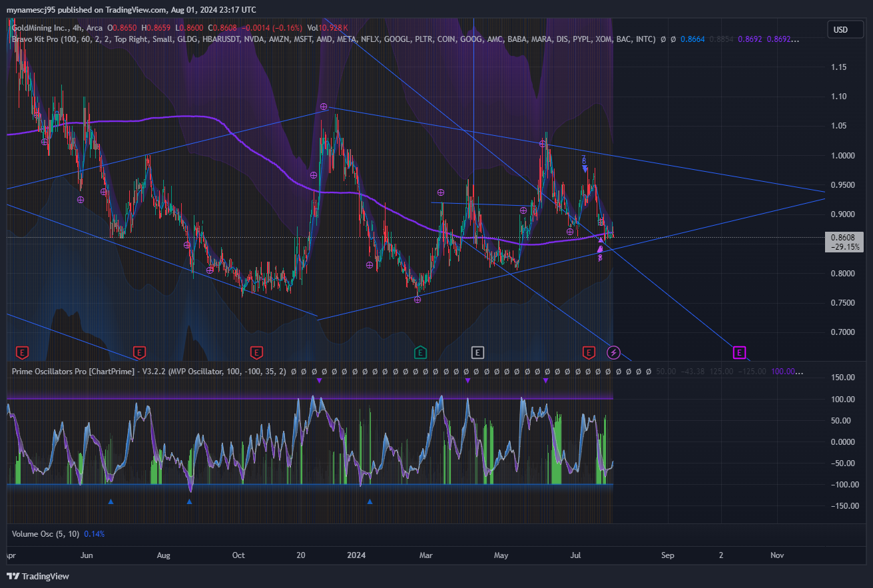
Task: Click circled plus marker at June 1.02 peak
Action: [x=543, y=143]
